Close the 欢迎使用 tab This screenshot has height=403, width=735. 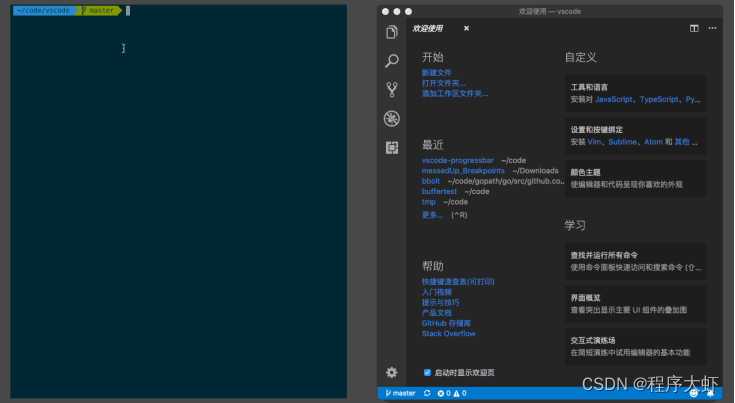466,29
